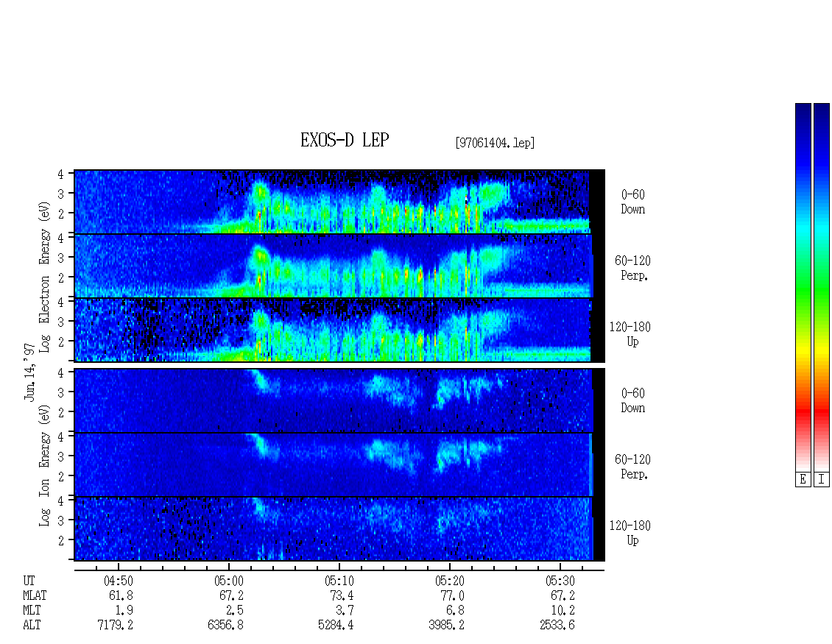Click the MLAT value "67.2" under 05:00
Screen dimensions: 832x644
pos(231,595)
